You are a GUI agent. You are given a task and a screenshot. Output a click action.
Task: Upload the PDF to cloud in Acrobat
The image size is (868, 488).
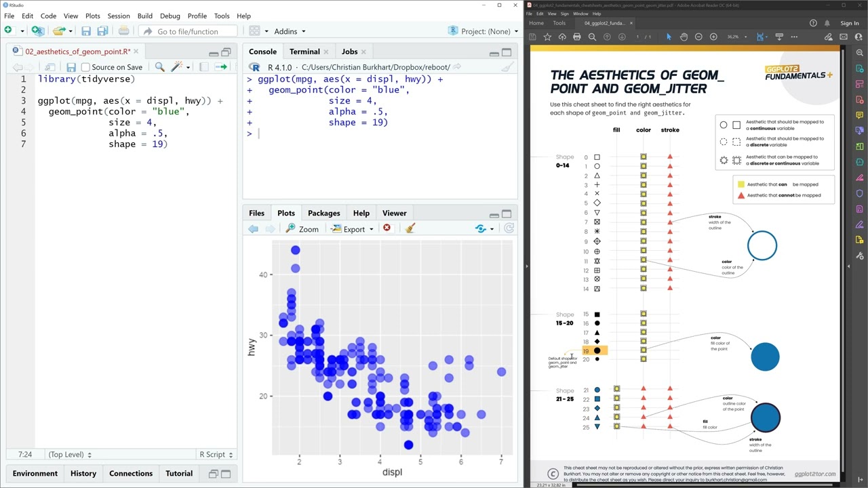pos(562,37)
